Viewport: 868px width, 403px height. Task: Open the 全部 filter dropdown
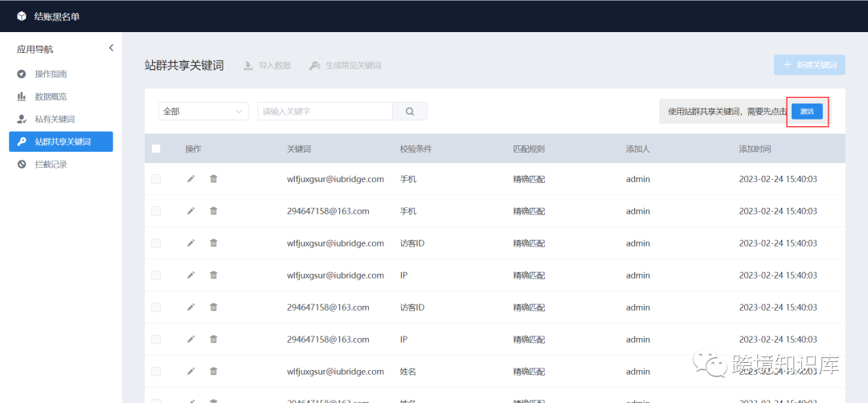[x=204, y=112]
